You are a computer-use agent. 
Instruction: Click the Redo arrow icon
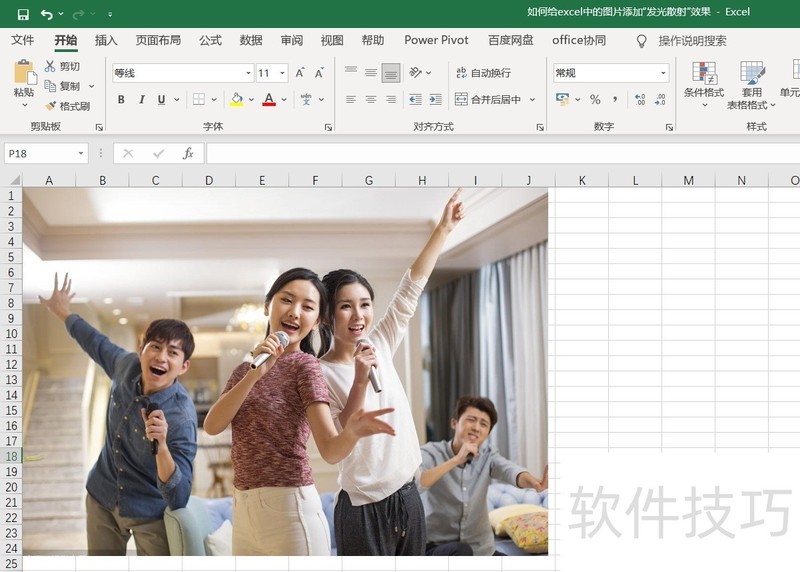78,14
